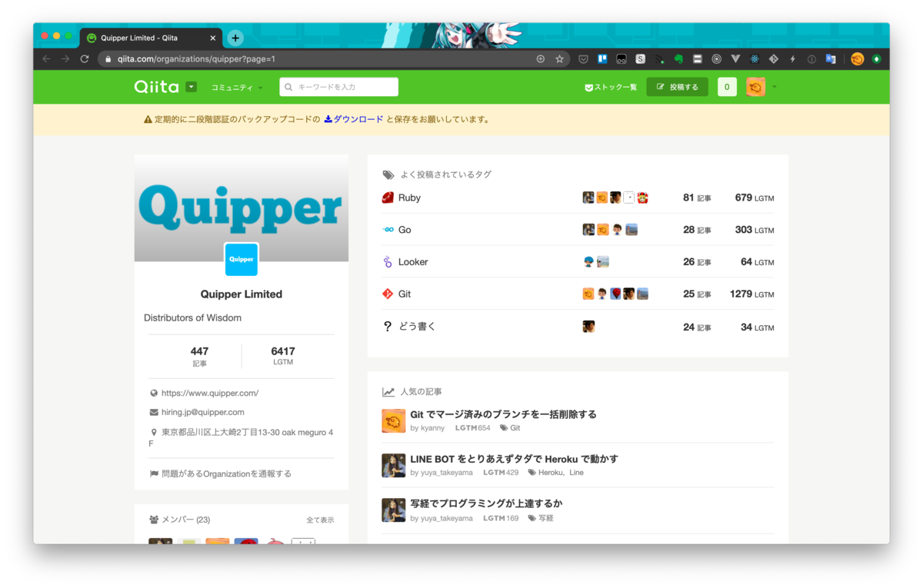923x588 pixels.
Task: Open the Vue devtools extension
Action: click(x=735, y=58)
